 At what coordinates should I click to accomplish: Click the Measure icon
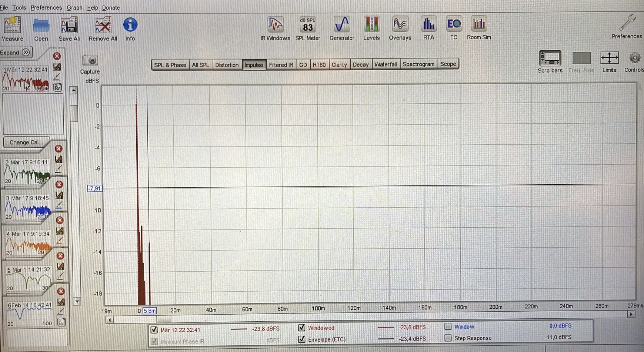coord(12,26)
